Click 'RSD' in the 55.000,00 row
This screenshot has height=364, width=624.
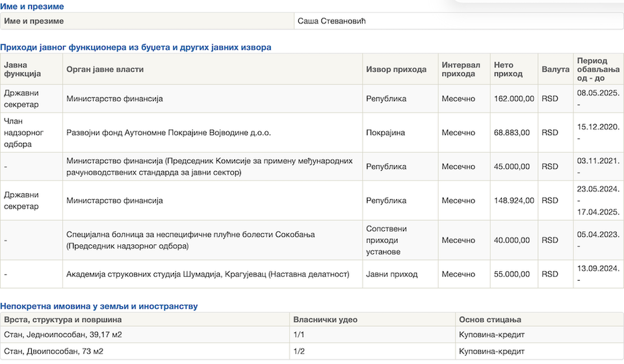click(x=550, y=274)
